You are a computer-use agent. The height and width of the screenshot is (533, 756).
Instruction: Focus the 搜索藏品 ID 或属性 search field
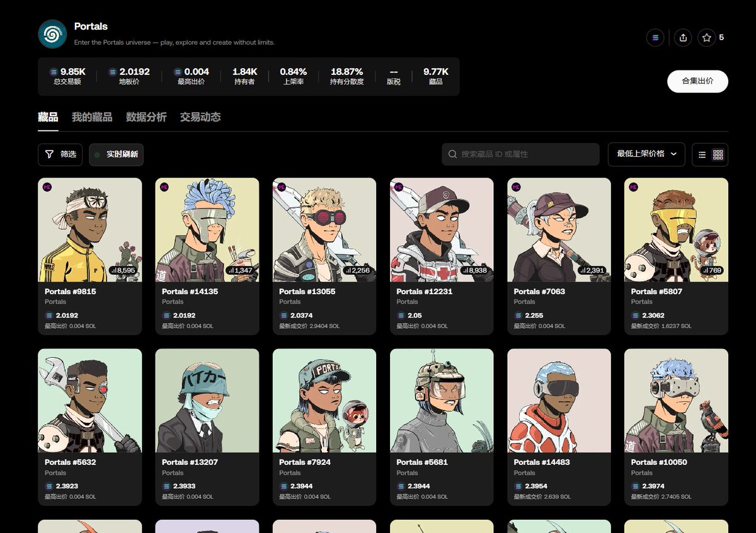(x=520, y=154)
